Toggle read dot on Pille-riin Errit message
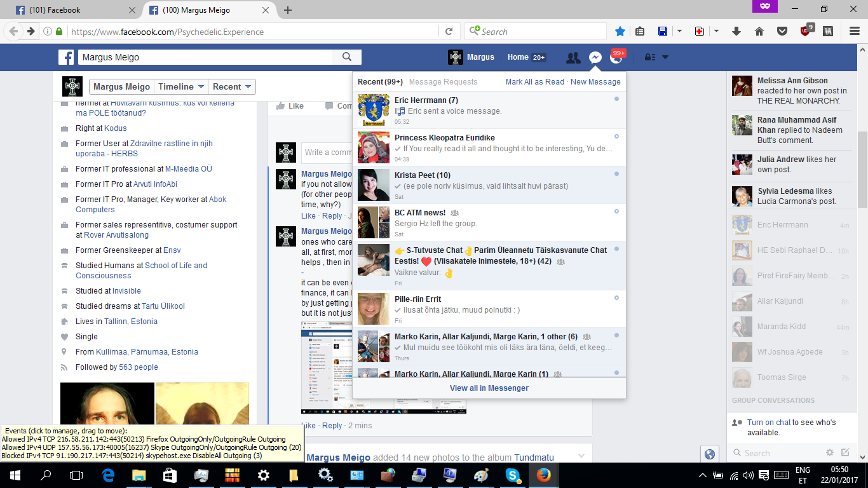The height and width of the screenshot is (488, 868). coord(616,298)
